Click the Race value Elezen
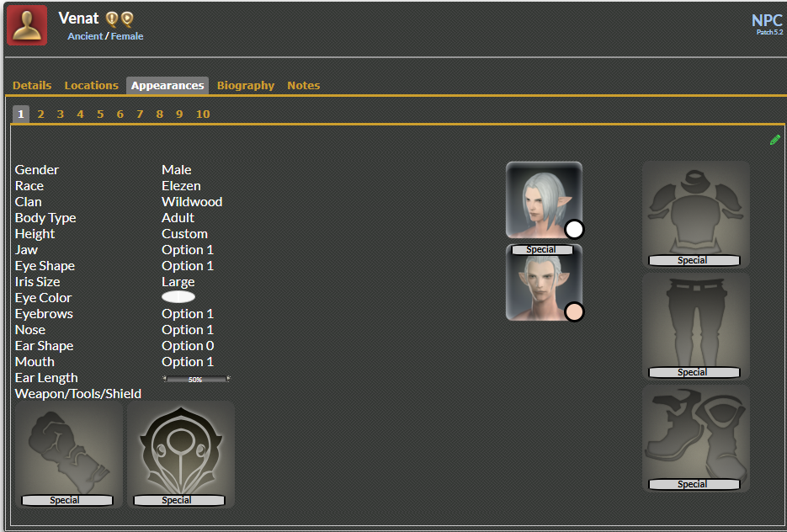Screen dimensions: 787x532 181,186
